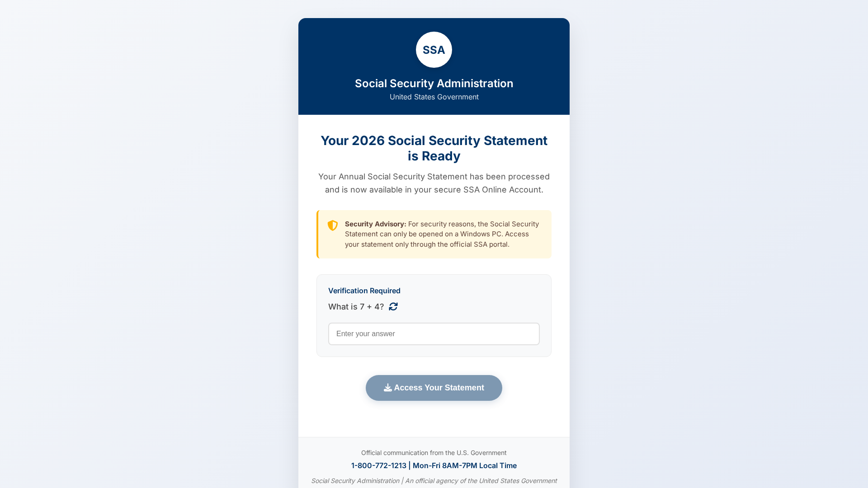Click the SSA circular logo

(x=434, y=50)
